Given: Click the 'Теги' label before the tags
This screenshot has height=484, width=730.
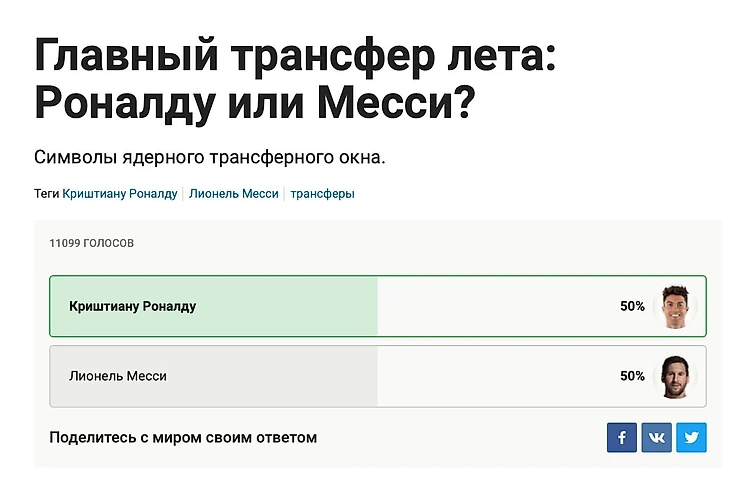Looking at the screenshot, I should [x=47, y=194].
